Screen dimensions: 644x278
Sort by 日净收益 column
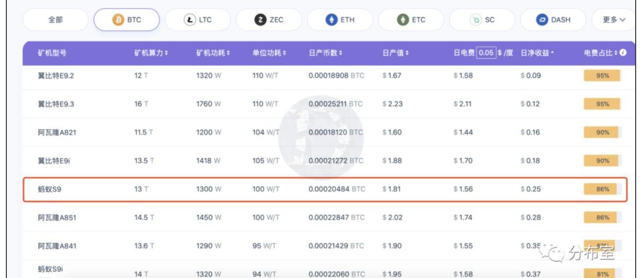tap(537, 53)
